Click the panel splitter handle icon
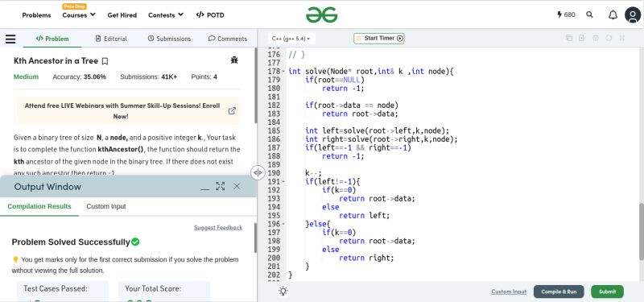Screen dimensions: 644x302 coord(258,172)
